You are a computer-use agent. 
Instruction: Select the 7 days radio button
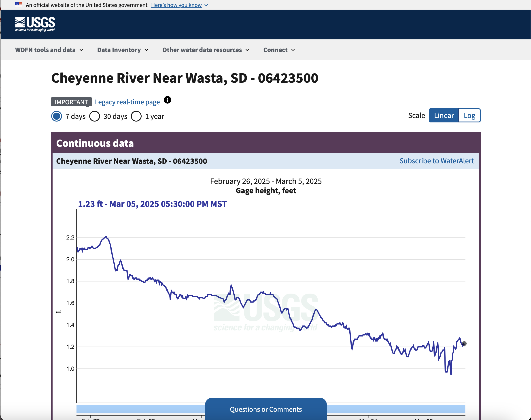[57, 116]
